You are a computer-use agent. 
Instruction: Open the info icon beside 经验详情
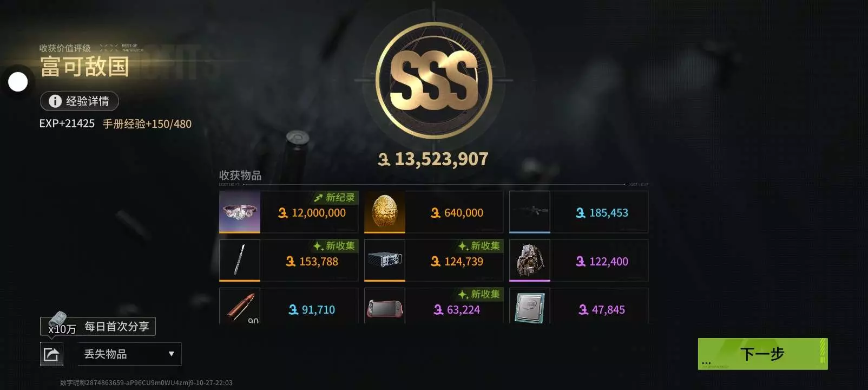[55, 101]
